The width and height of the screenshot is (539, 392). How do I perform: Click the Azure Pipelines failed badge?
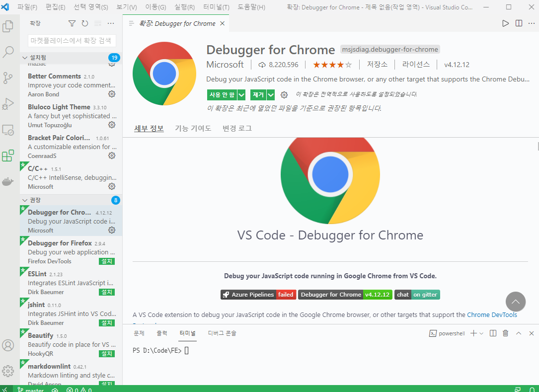tap(258, 295)
